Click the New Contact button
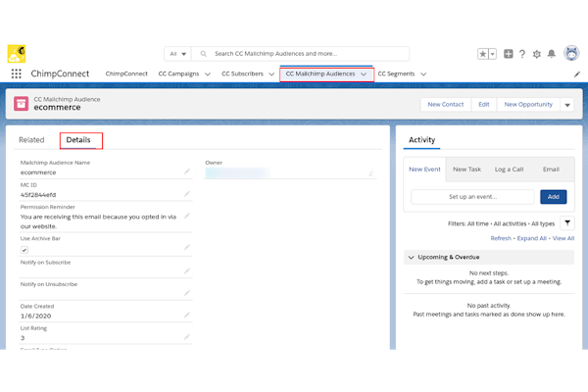The image size is (588, 392). [x=446, y=104]
